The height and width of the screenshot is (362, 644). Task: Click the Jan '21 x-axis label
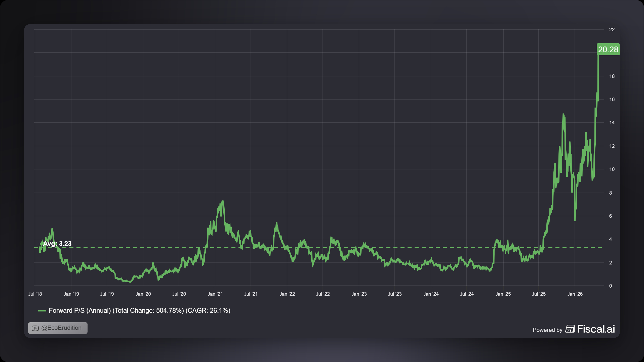(x=215, y=294)
